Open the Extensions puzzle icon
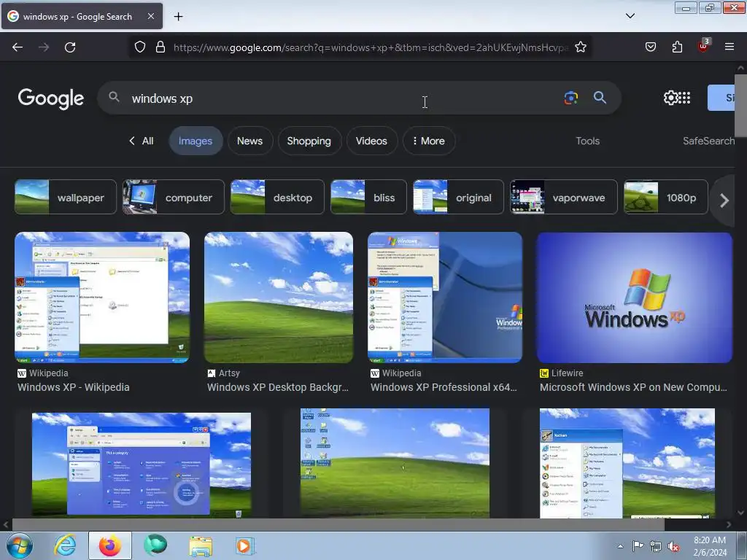The width and height of the screenshot is (747, 560). pyautogui.click(x=677, y=47)
